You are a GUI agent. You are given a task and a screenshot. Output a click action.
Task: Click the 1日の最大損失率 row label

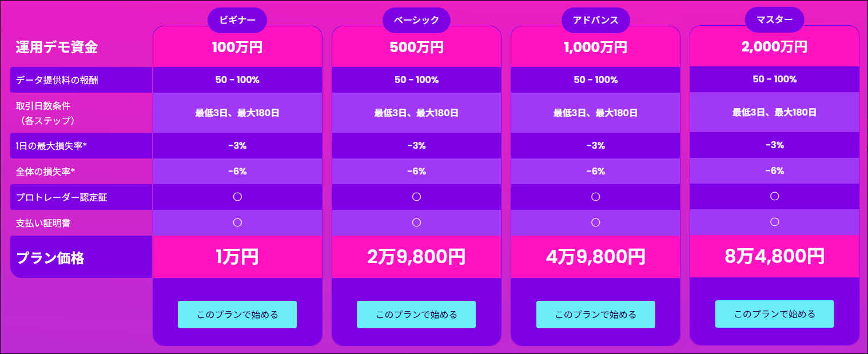tap(51, 146)
